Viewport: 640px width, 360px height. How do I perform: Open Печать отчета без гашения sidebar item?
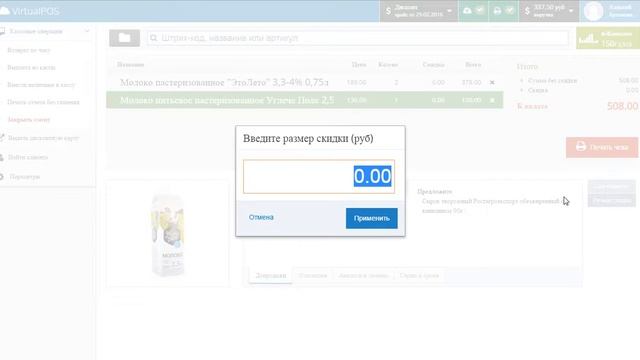coord(43,102)
